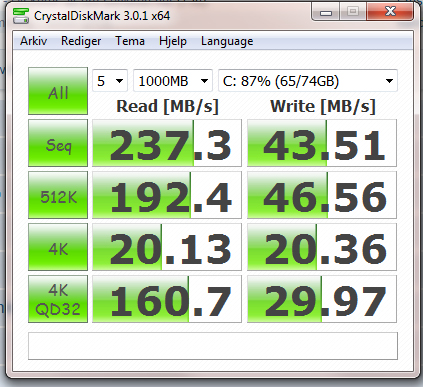Open the Language menu
Viewport: 423px width, 387px height.
point(227,41)
